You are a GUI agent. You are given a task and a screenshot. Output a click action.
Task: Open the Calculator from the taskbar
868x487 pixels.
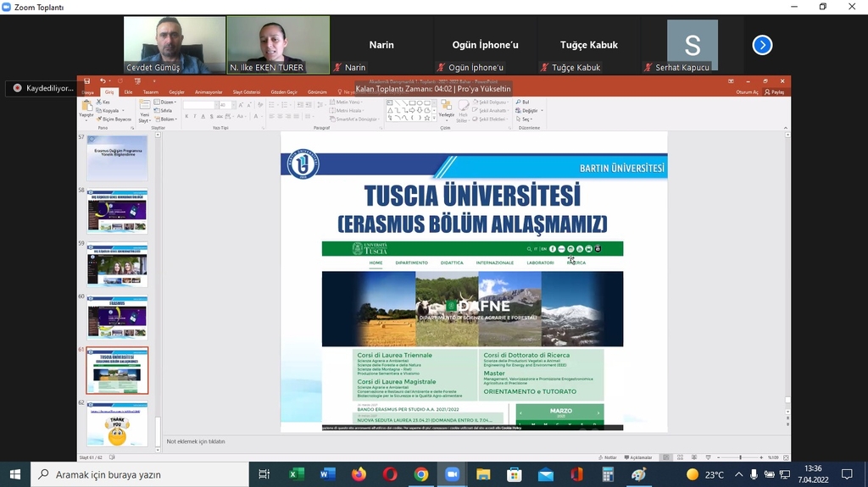[608, 474]
